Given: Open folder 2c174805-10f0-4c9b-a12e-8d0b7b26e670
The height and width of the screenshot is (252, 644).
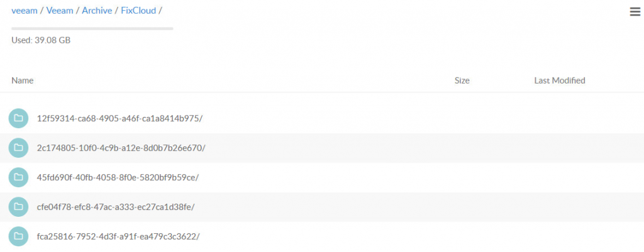Looking at the screenshot, I should click(x=121, y=148).
